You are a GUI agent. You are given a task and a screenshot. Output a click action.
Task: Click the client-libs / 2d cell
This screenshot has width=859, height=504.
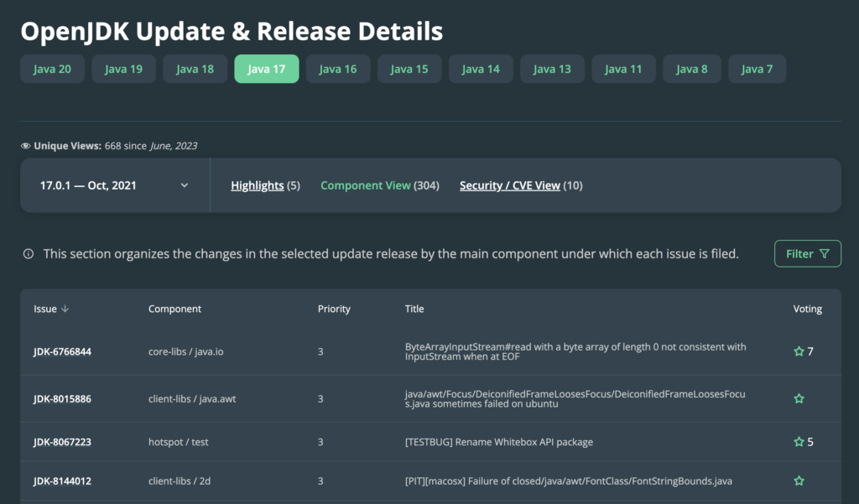(180, 481)
